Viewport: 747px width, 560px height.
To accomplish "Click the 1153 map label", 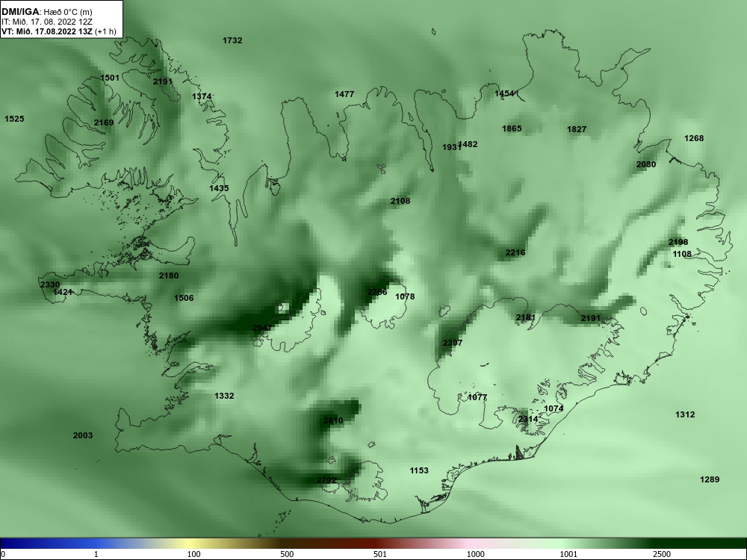I will 419,470.
